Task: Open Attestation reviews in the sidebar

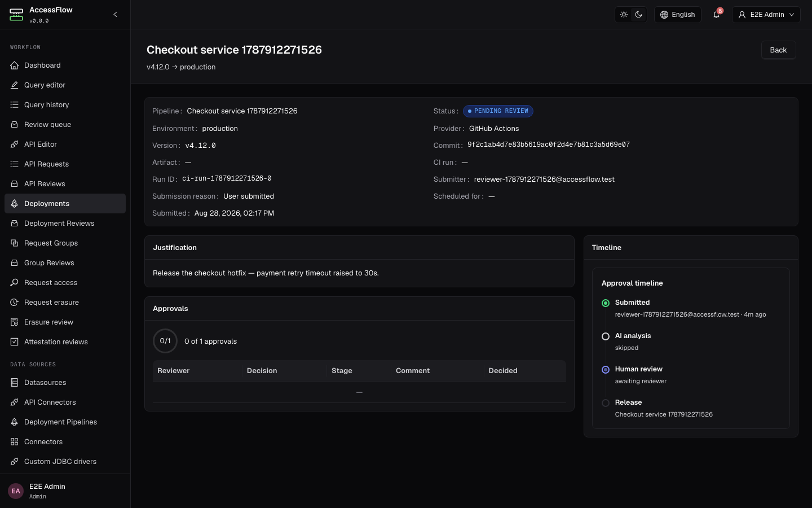Action: (x=65, y=342)
